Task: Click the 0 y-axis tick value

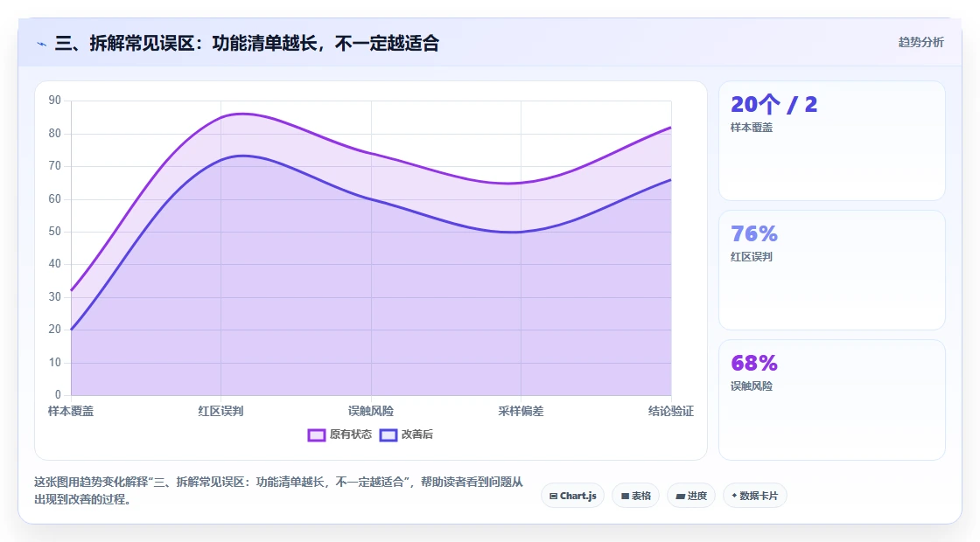Action: pyautogui.click(x=58, y=394)
